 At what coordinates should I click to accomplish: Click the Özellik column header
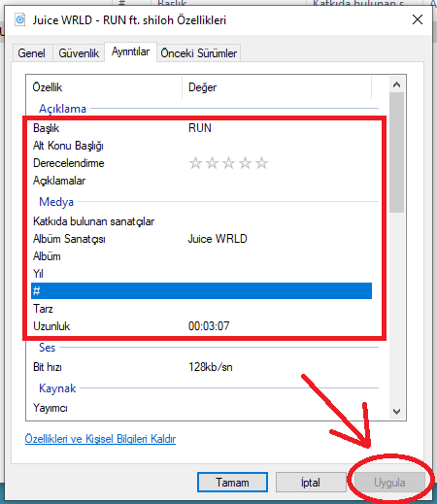pyautogui.click(x=104, y=87)
